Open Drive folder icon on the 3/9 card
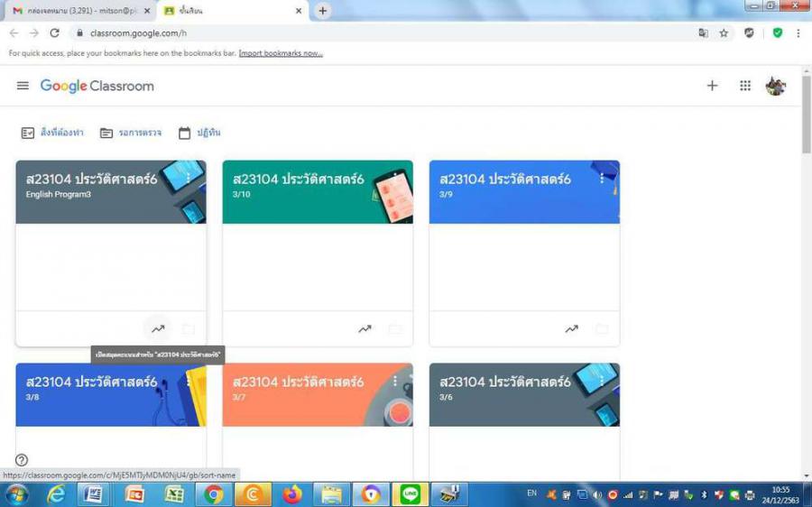The height and width of the screenshot is (507, 812). pyautogui.click(x=602, y=329)
